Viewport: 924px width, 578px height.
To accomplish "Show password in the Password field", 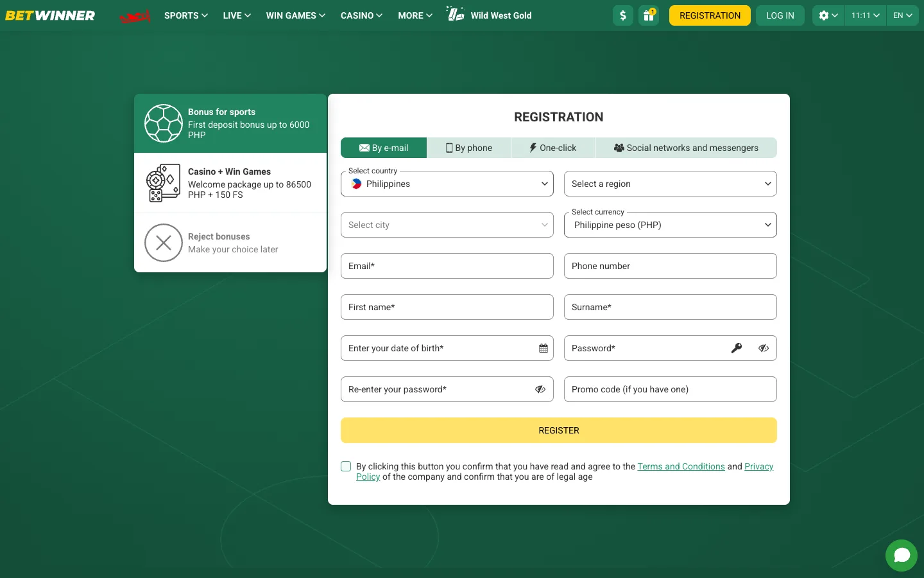I will coord(764,348).
